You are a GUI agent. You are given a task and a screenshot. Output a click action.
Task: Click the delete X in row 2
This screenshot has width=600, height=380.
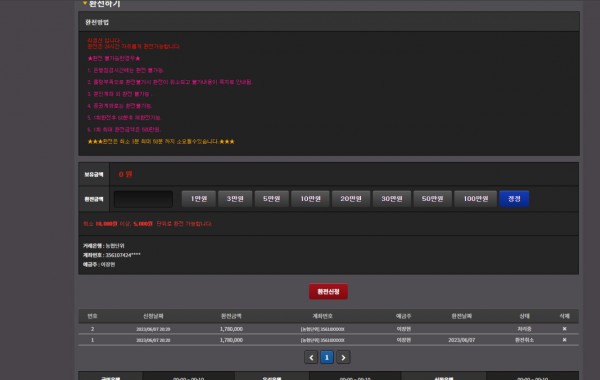pyautogui.click(x=564, y=329)
